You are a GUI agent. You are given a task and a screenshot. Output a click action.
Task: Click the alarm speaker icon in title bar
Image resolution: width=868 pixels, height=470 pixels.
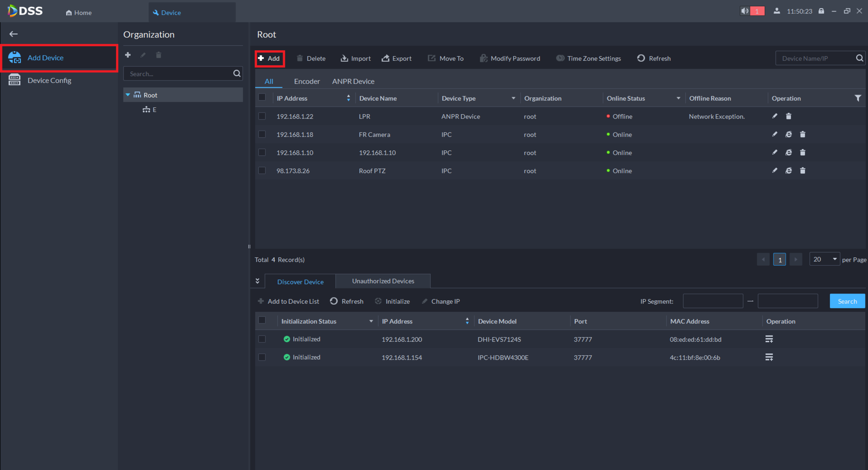(745, 11)
